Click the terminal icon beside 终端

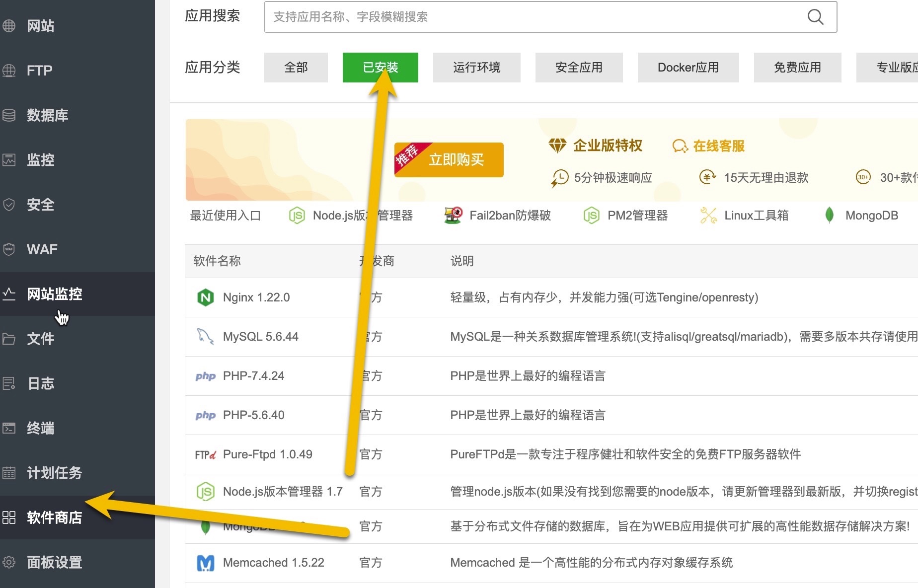point(9,428)
